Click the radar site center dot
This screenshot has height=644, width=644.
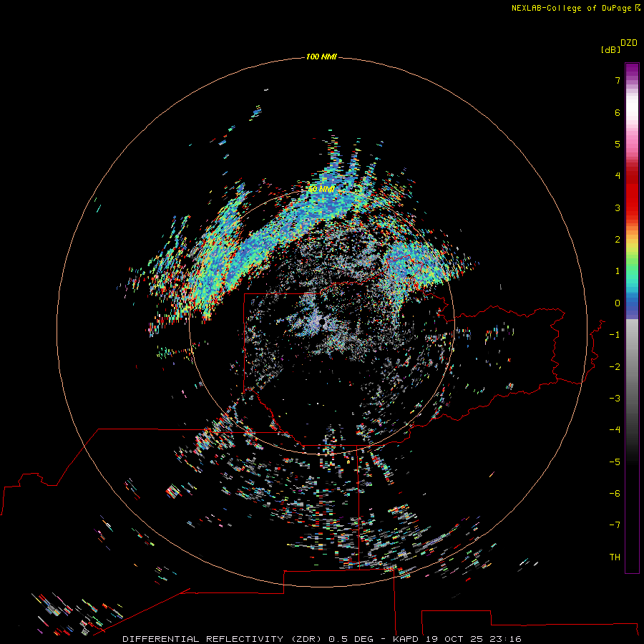[x=321, y=323]
